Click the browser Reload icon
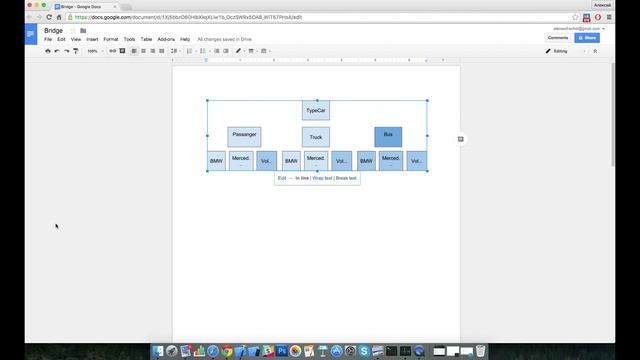The height and width of the screenshot is (360, 640). pyautogui.click(x=49, y=17)
